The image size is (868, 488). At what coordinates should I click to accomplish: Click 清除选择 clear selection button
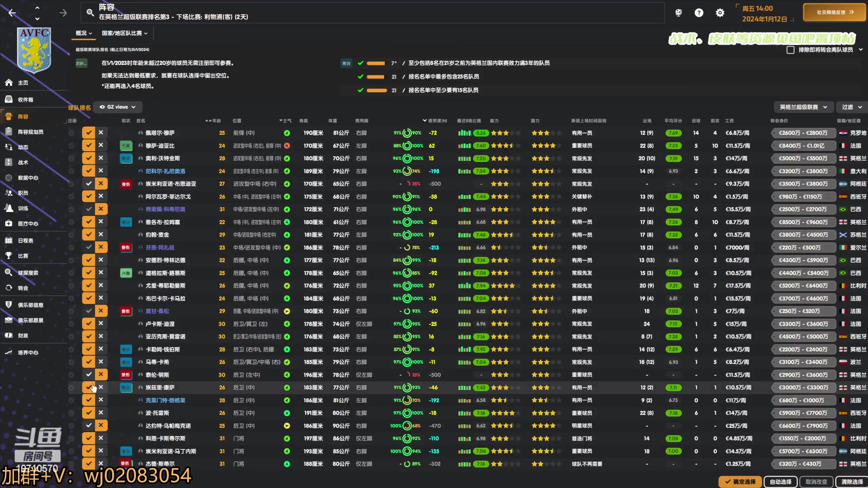tap(852, 482)
